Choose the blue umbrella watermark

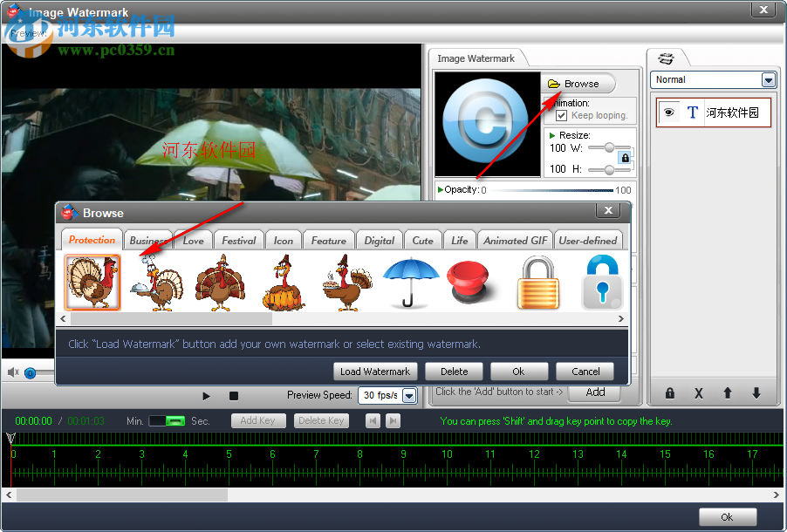click(x=410, y=281)
